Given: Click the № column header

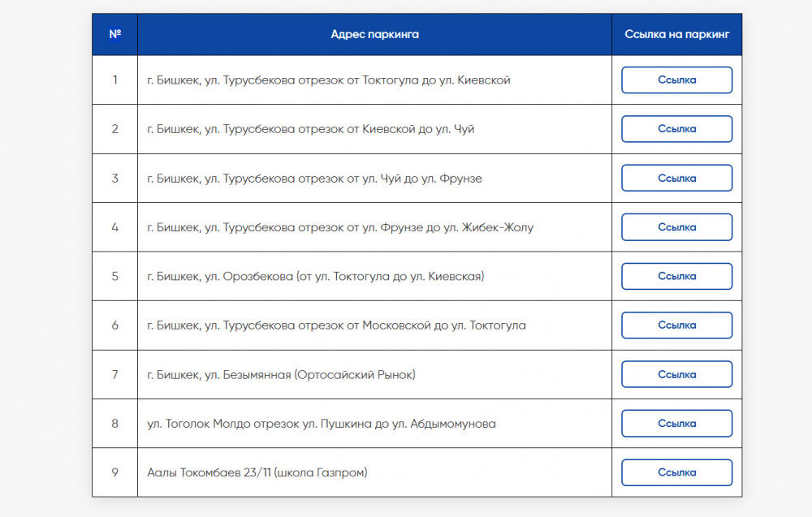Looking at the screenshot, I should click(115, 34).
